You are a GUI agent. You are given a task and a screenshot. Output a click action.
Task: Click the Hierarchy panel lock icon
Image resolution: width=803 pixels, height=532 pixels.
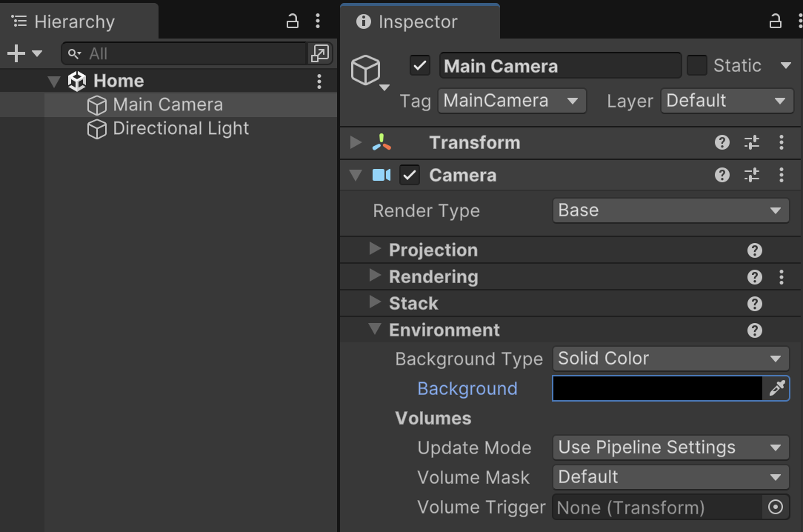[293, 21]
